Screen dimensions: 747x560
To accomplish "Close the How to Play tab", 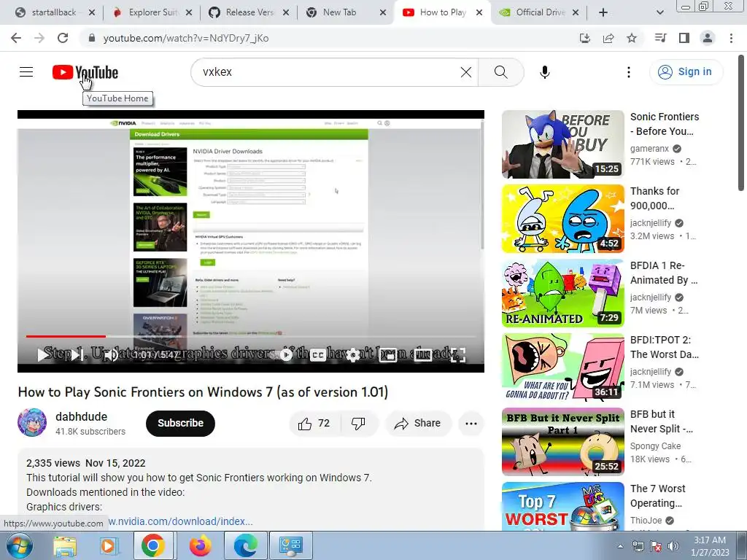I will 479,13.
